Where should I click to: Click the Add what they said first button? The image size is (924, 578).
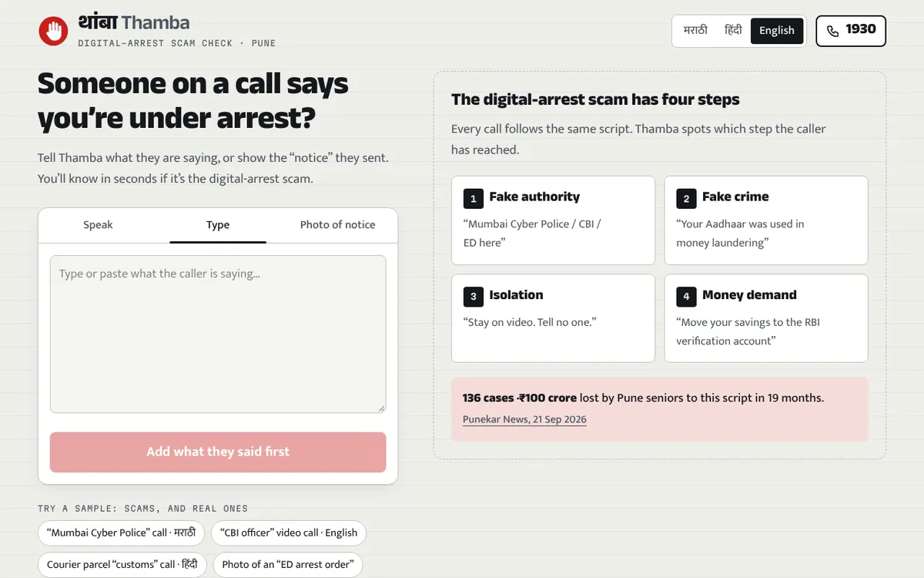pyautogui.click(x=218, y=452)
